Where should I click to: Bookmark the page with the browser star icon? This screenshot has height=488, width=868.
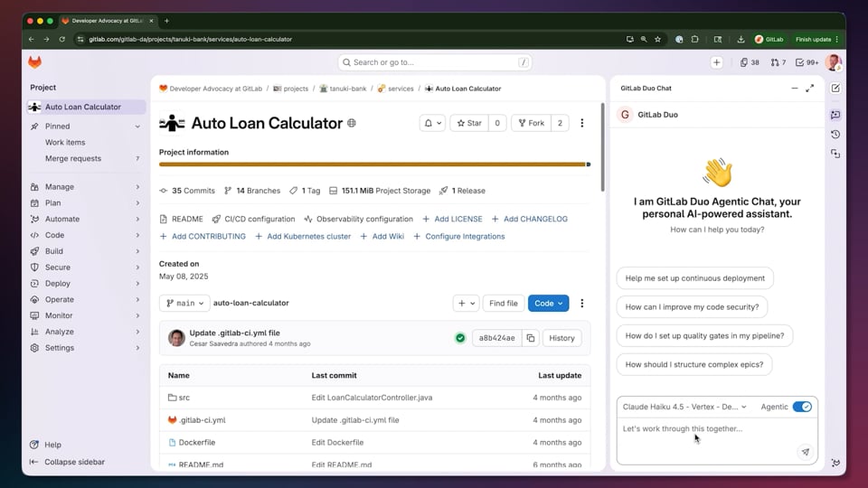pyautogui.click(x=657, y=39)
